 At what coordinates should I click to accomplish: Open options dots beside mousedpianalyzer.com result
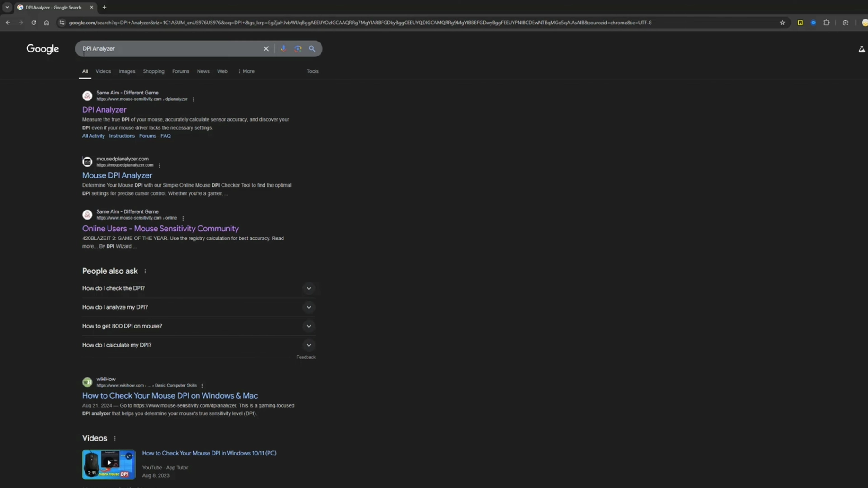[x=160, y=165]
